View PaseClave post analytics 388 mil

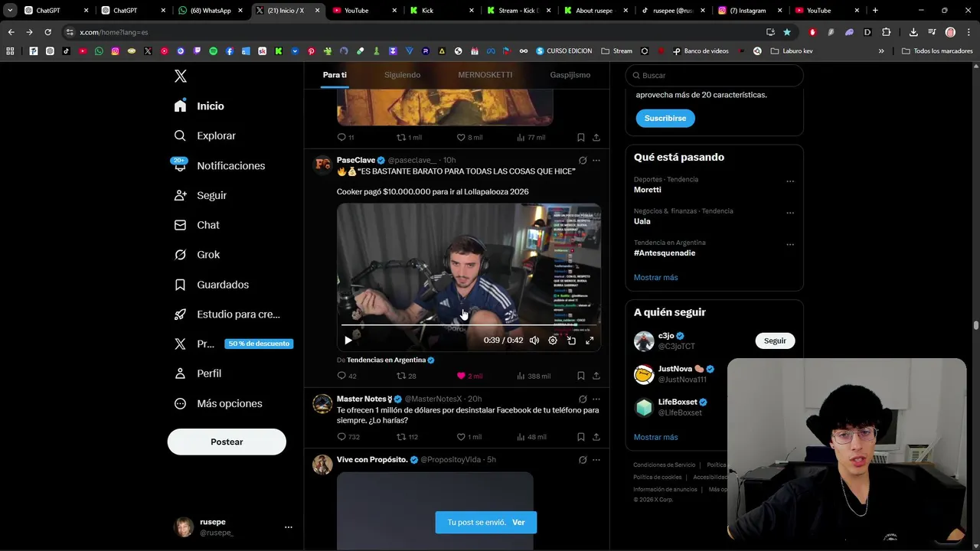click(x=534, y=376)
